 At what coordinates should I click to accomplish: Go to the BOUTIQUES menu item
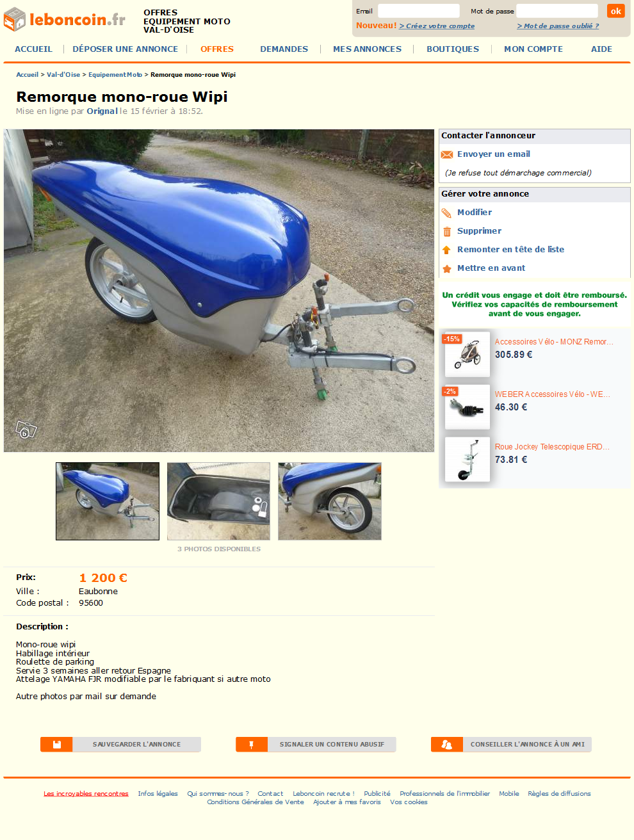click(x=453, y=49)
